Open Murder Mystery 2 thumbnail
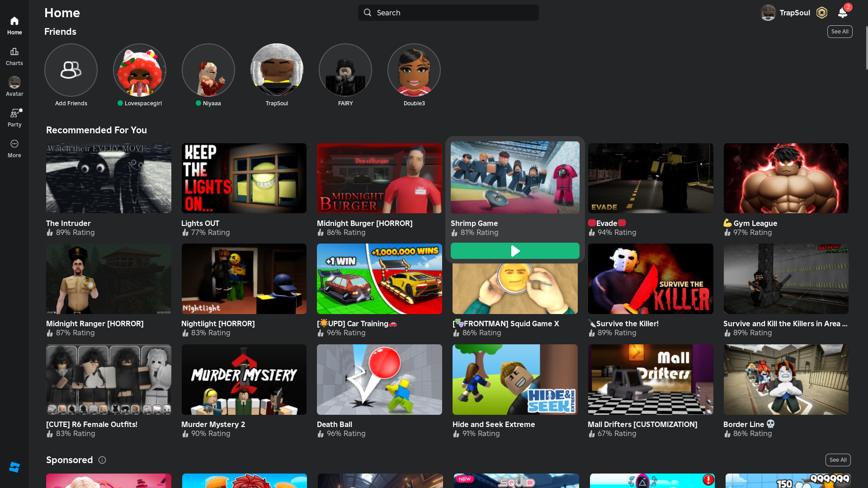Viewport: 868px width, 488px height. tap(244, 380)
